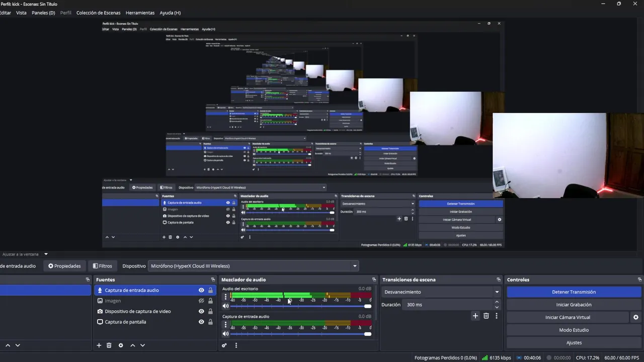This screenshot has height=362, width=644.
Task: Move selected source up in Fuentes
Action: [x=133, y=345]
